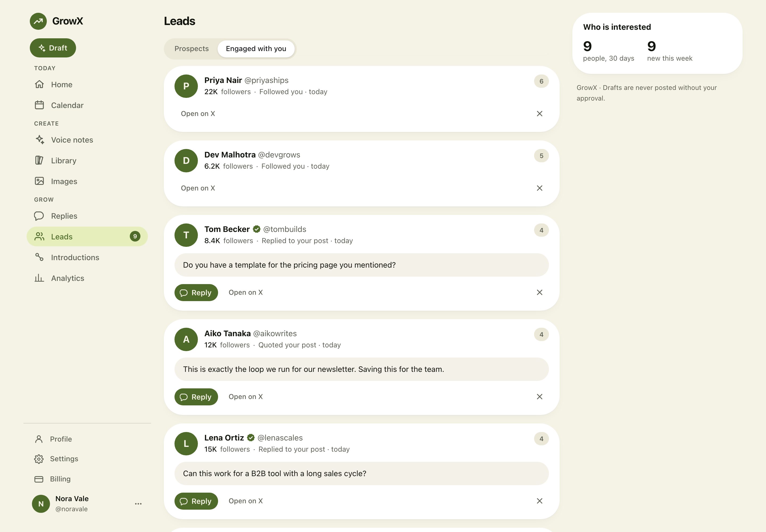Open Dev Malhotra on X

pyautogui.click(x=198, y=188)
